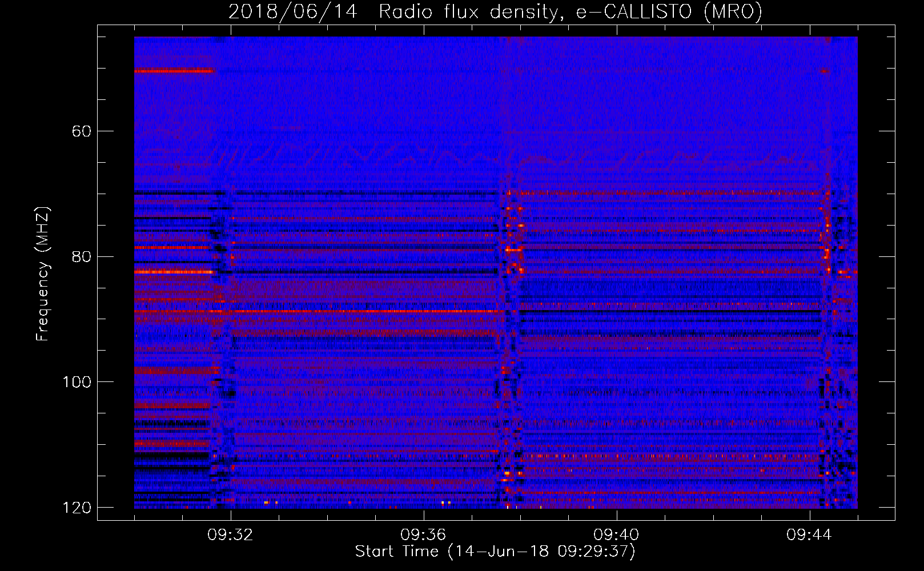Click the 09:36 time tick label
The image size is (924, 571).
423,535
